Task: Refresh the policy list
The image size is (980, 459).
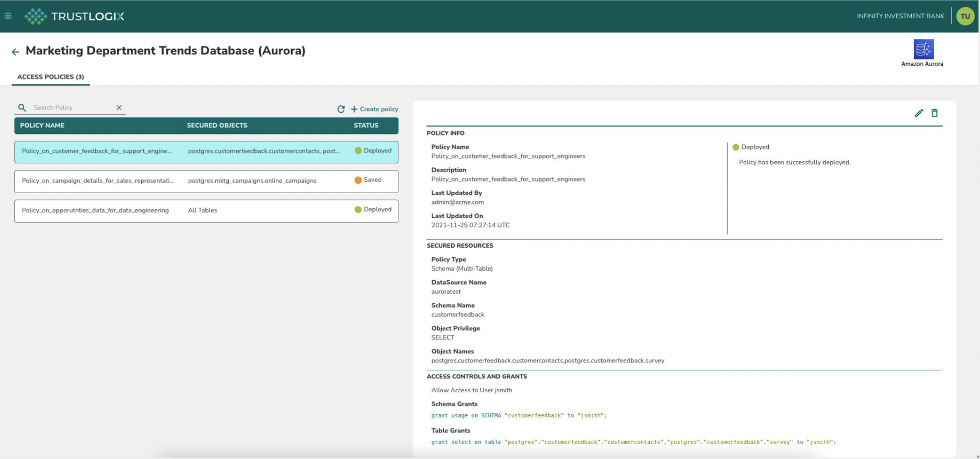Action: 342,109
